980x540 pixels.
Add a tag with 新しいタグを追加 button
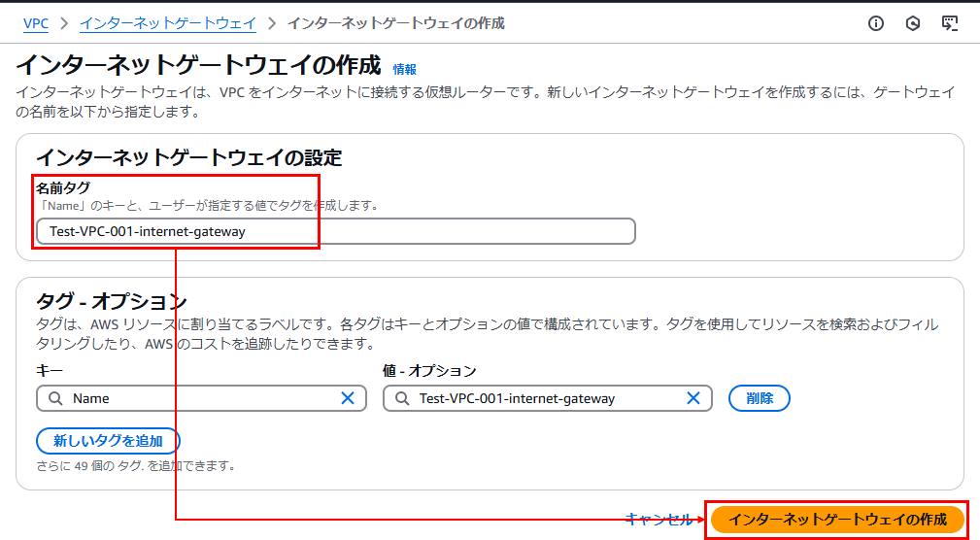[x=108, y=441]
